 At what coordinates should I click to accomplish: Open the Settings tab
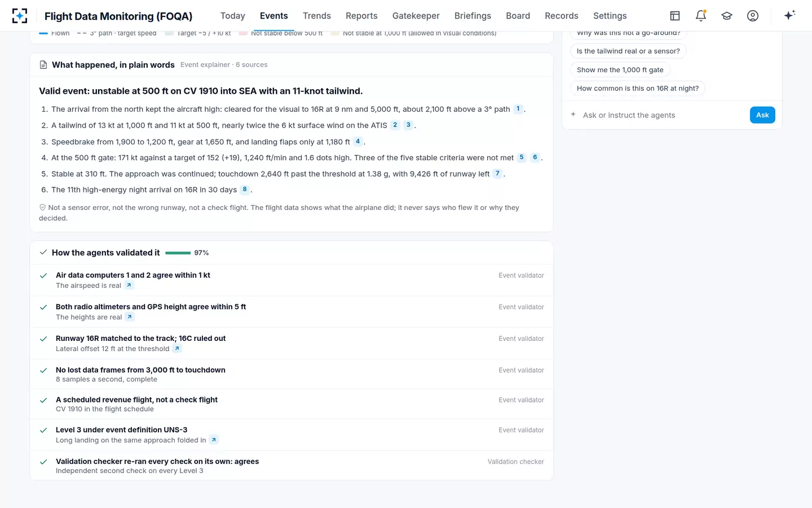(x=610, y=16)
